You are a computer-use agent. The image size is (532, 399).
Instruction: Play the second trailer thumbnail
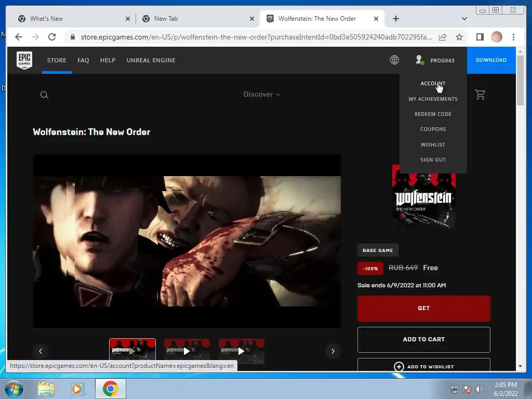click(187, 351)
